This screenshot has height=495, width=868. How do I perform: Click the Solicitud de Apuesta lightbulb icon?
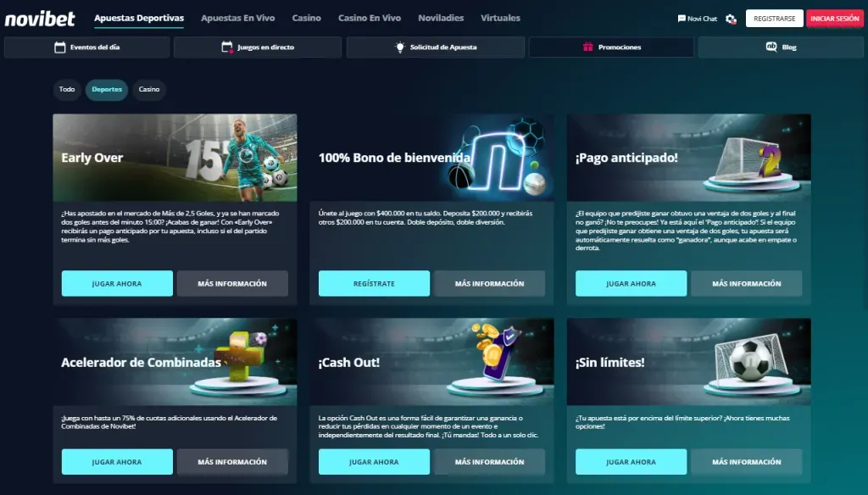click(400, 47)
